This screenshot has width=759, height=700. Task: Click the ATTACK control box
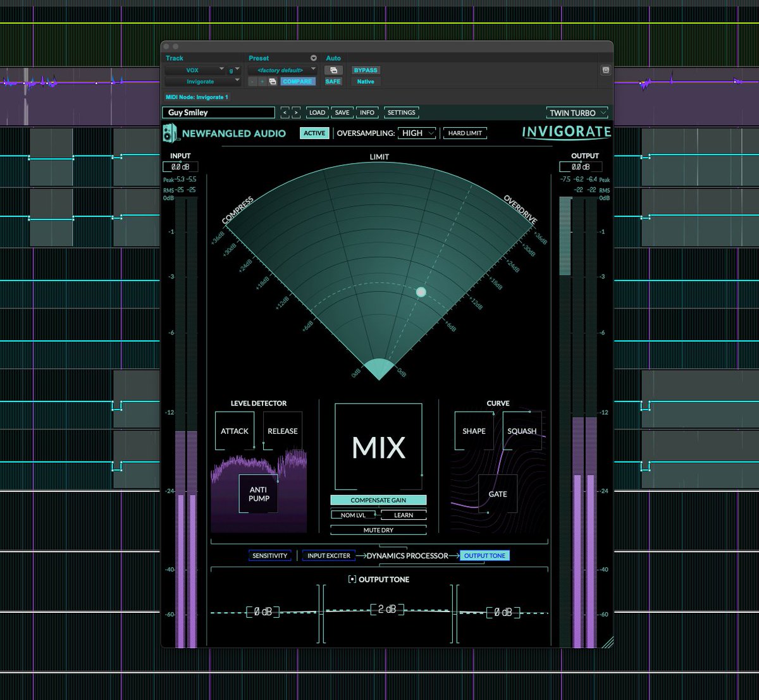pos(235,431)
